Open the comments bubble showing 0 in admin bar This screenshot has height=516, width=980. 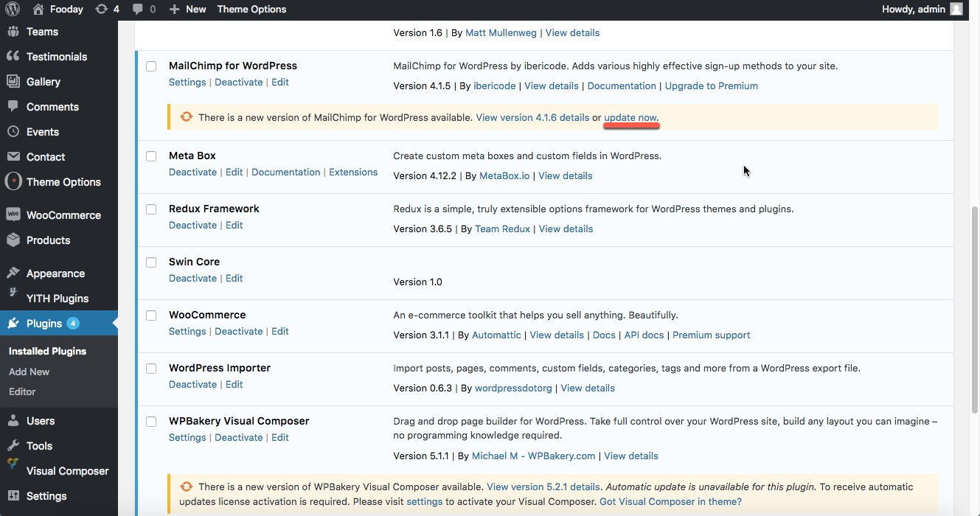click(x=144, y=10)
